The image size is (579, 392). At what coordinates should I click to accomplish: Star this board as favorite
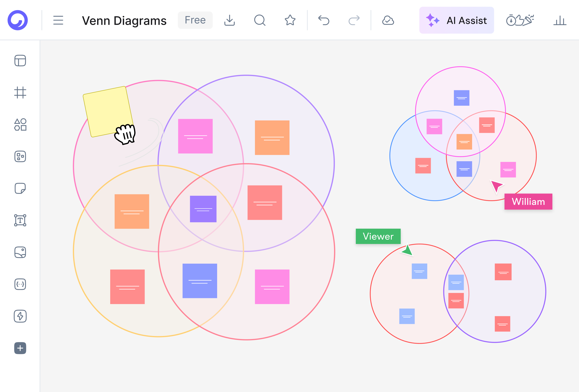290,20
